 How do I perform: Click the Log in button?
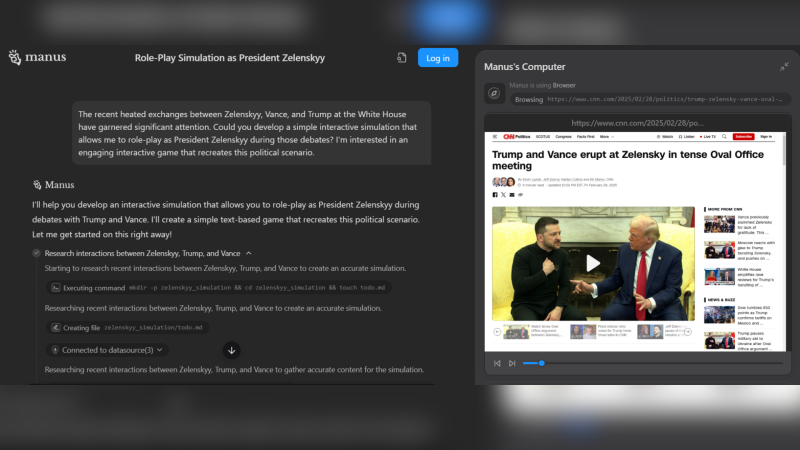(x=438, y=58)
